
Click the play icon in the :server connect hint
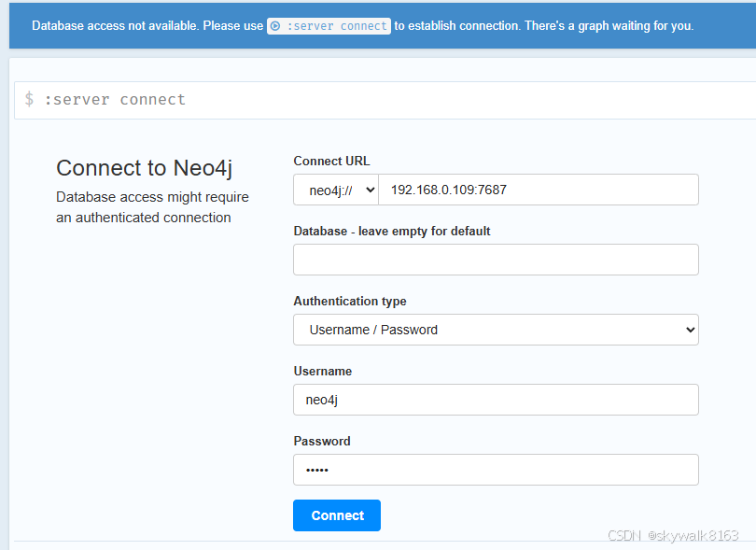275,26
